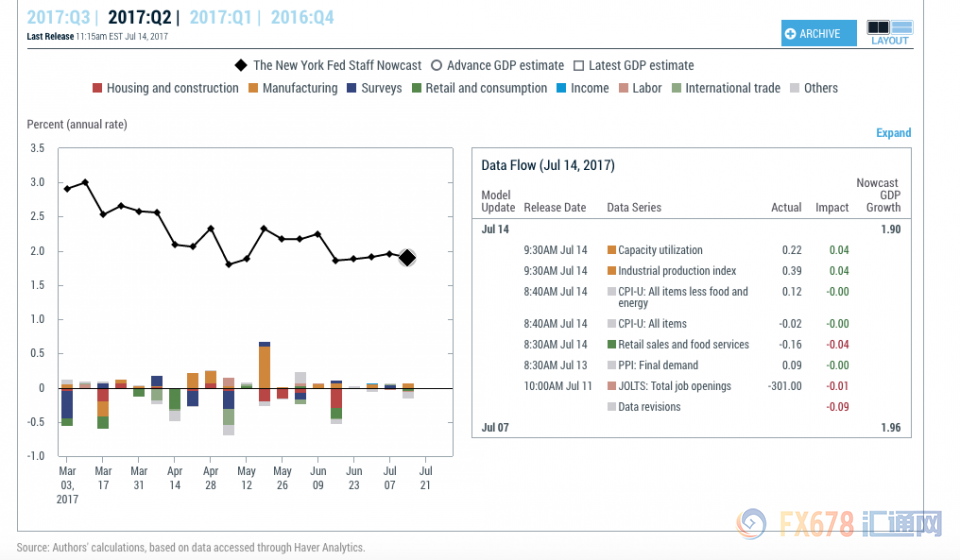Expand the Jul 07 model update row

(x=691, y=427)
